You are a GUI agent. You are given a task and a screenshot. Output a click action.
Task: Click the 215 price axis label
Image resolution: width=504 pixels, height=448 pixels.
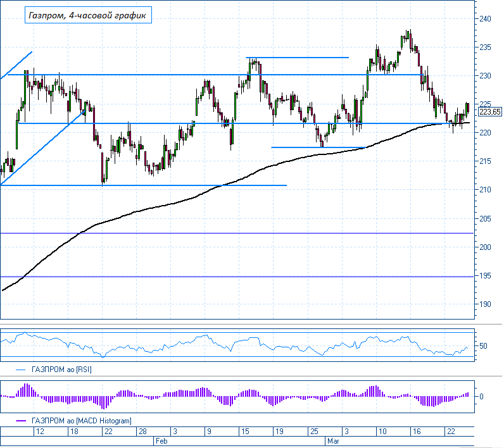486,161
